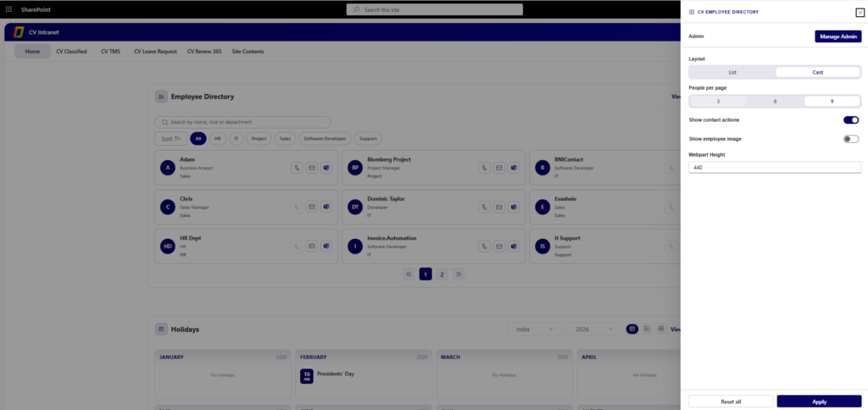The height and width of the screenshot is (410, 868).
Task: Filter employees by the IT chip
Action: pos(236,139)
